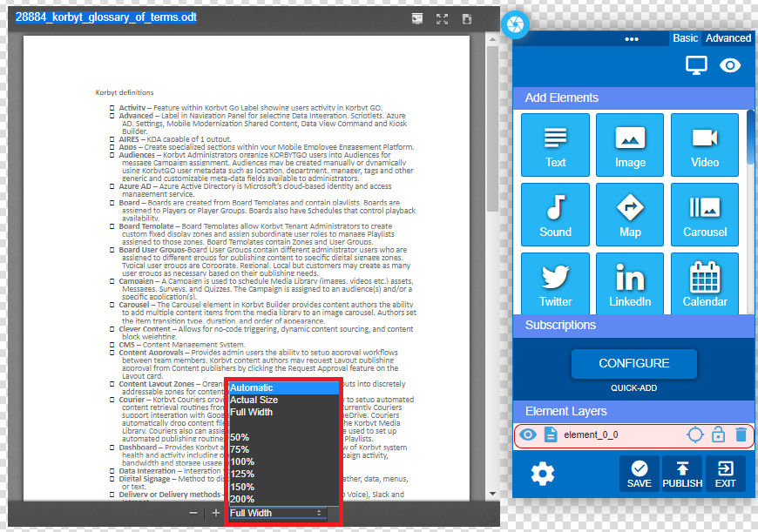The image size is (758, 532).
Task: Click the 'Azure AD' glossary term
Action: (135, 186)
